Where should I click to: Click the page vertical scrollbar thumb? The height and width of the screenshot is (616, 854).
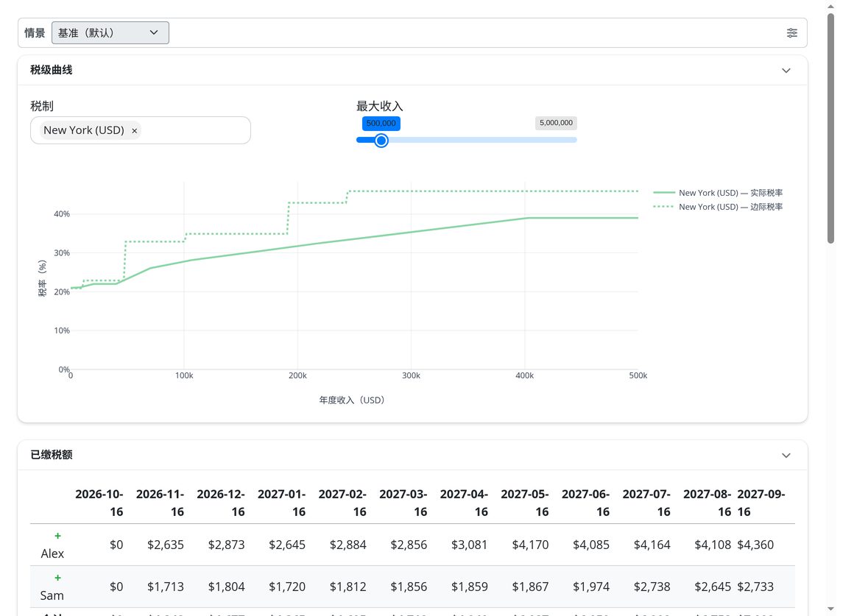(830, 128)
